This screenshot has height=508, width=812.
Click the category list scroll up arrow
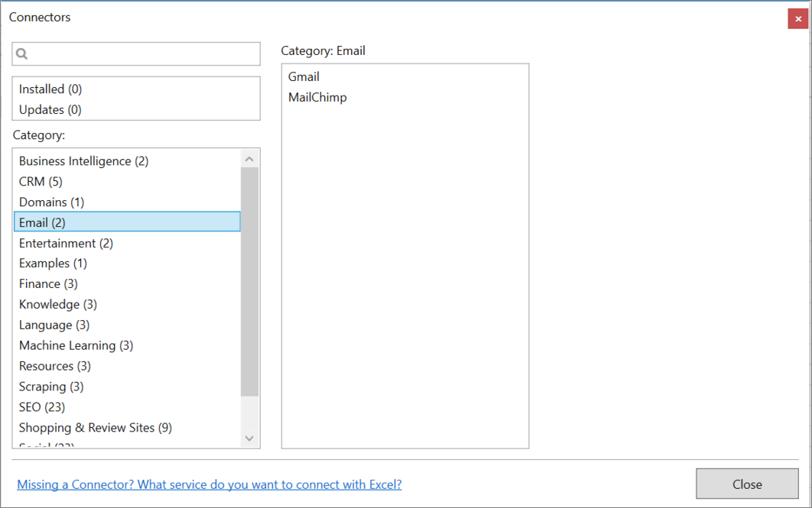tap(249, 159)
